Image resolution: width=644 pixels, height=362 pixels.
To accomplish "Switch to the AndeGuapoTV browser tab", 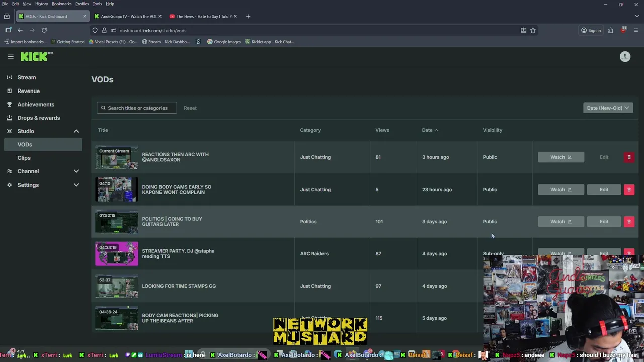I will click(x=128, y=16).
